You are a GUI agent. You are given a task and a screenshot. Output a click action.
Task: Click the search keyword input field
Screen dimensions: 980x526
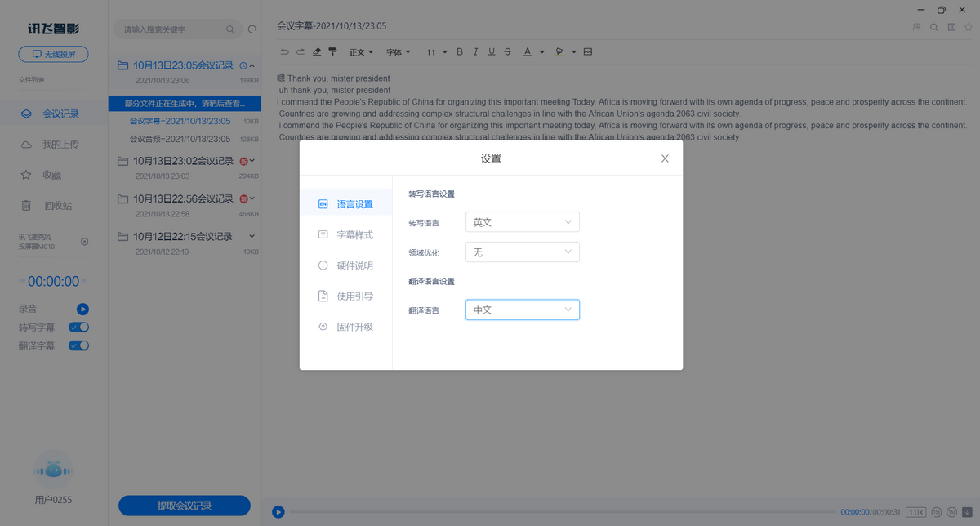tap(173, 29)
